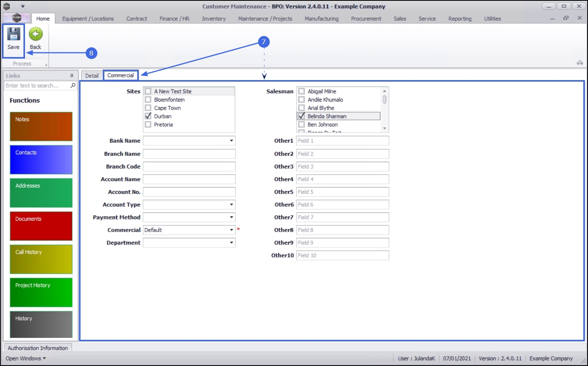Click the green Back arrow icon
This screenshot has height=366, width=588.
coord(36,34)
